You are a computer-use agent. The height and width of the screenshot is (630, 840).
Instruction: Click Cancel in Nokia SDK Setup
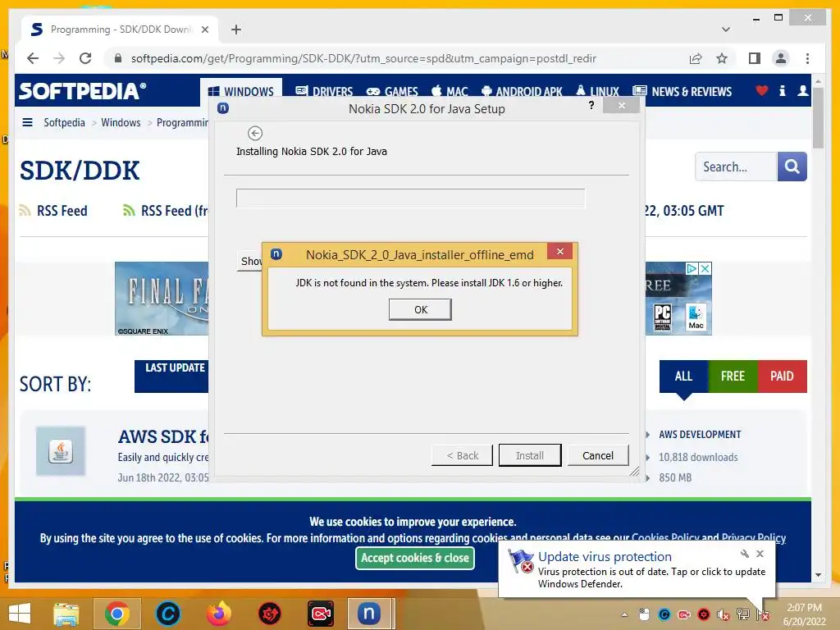pyautogui.click(x=598, y=455)
